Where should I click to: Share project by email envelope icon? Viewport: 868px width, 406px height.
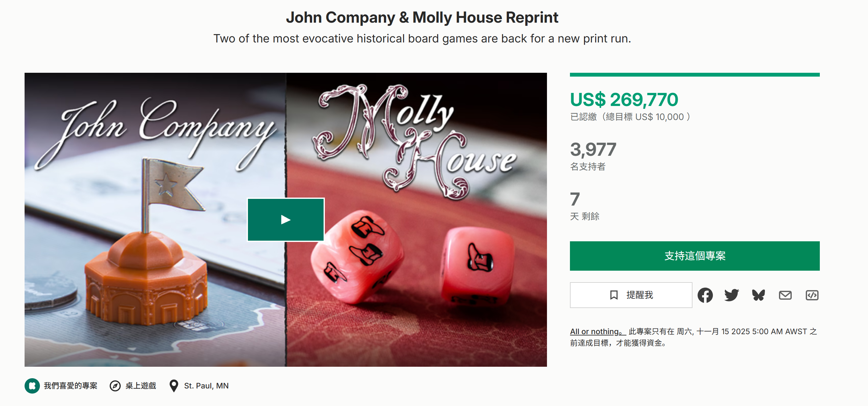pyautogui.click(x=785, y=295)
